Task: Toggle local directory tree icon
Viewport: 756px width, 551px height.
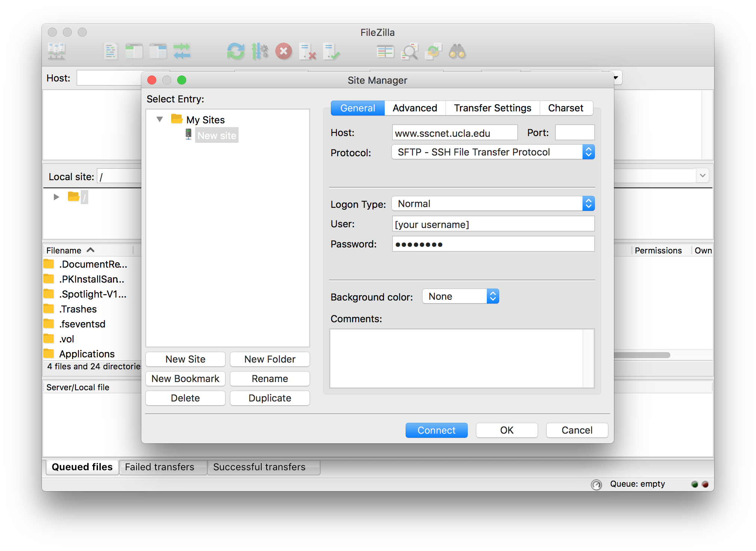Action: pos(134,52)
